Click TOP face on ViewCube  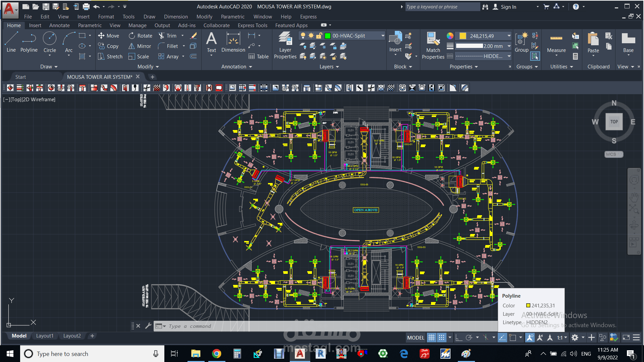(x=614, y=122)
